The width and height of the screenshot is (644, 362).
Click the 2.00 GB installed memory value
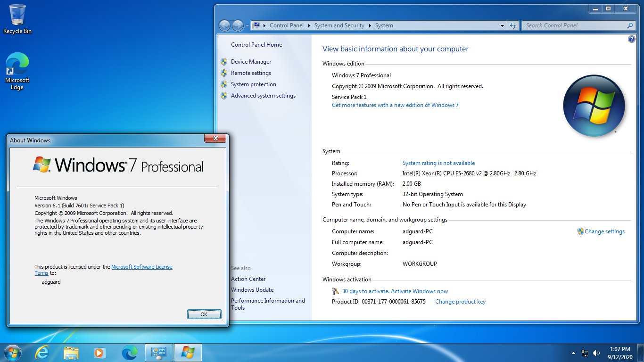pos(412,184)
